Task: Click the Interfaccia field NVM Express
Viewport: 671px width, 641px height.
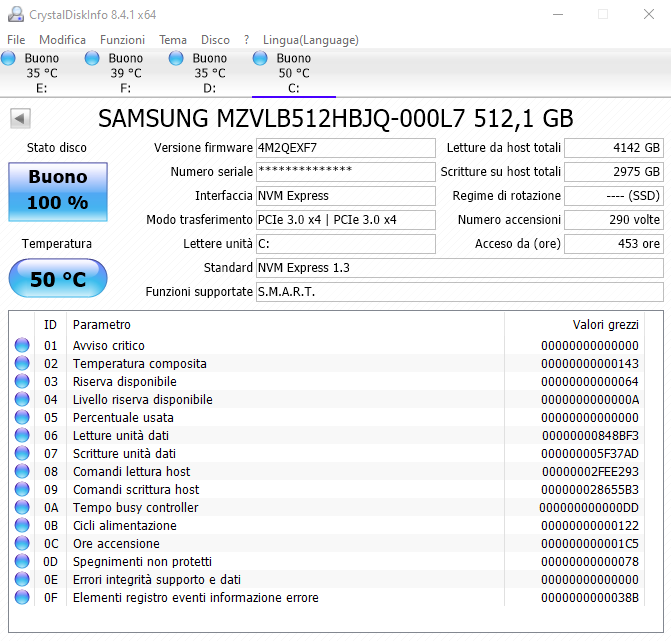Action: tap(346, 196)
